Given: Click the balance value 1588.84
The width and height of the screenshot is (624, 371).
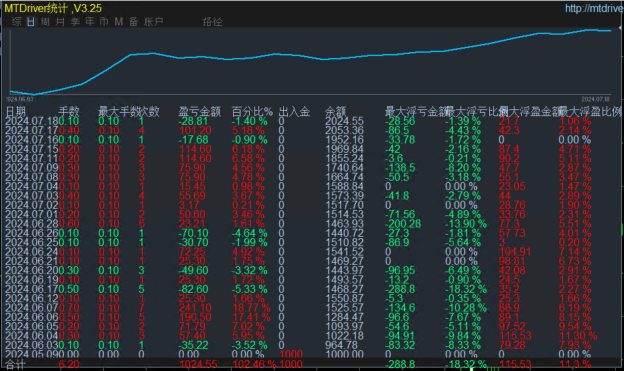Looking at the screenshot, I should 344,186.
